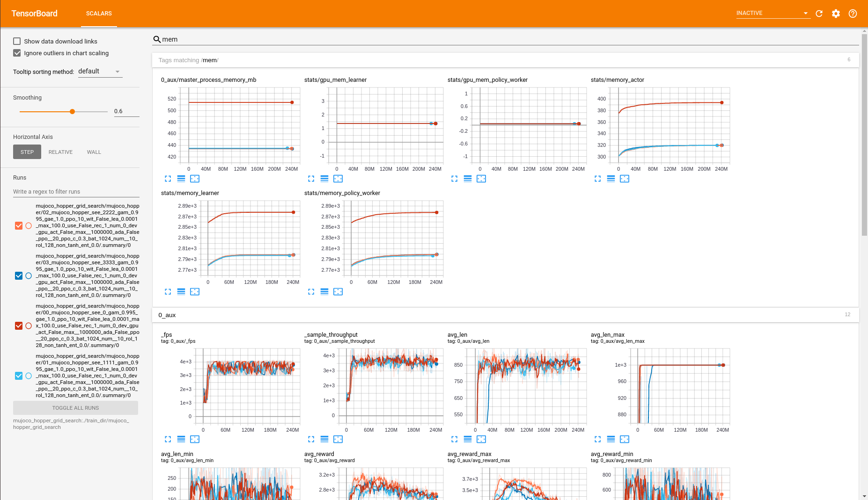Screen dimensions: 868x500
Task: Fit domain to data on stats/memory_actor chart
Action: [x=624, y=178]
